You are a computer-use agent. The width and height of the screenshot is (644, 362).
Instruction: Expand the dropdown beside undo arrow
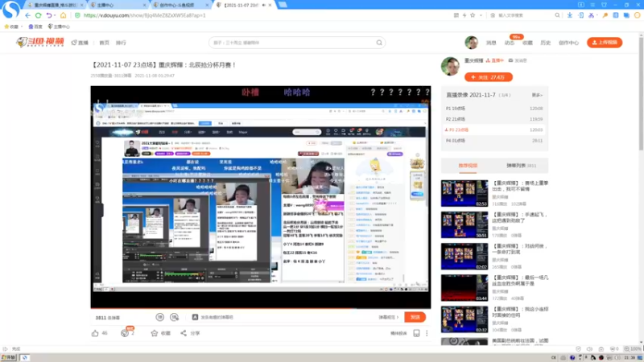point(55,15)
